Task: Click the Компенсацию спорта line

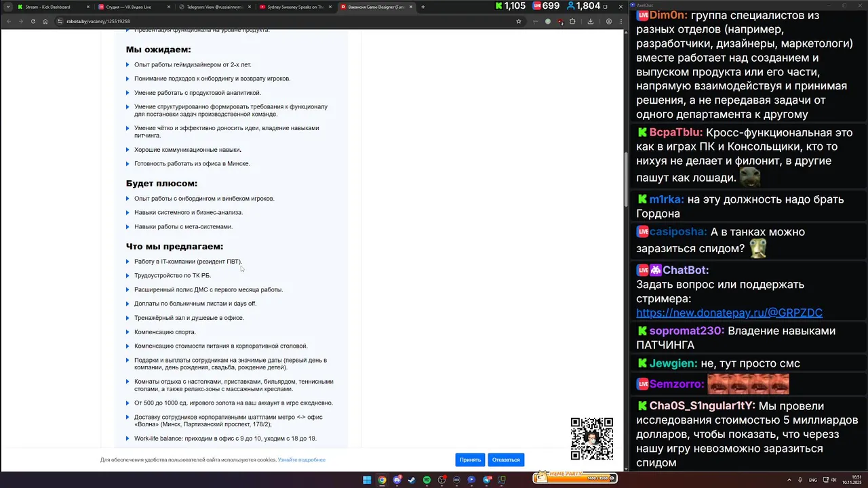Action: pyautogui.click(x=165, y=331)
